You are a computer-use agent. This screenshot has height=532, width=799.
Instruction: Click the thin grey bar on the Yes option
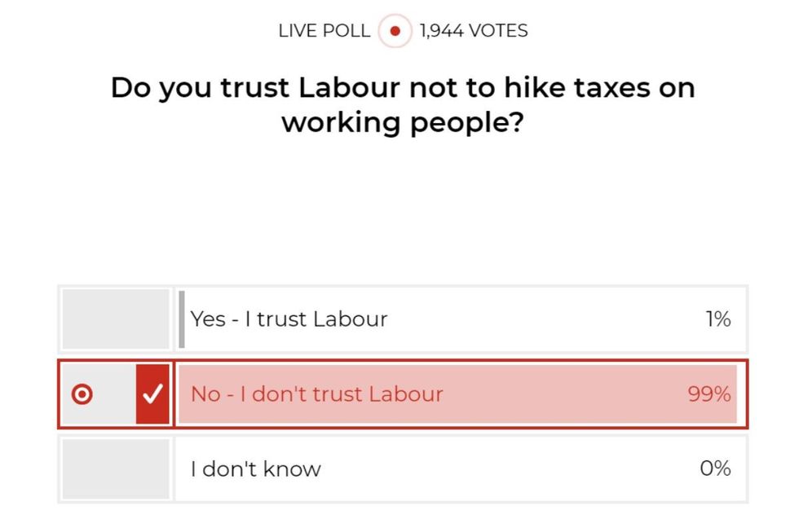pyautogui.click(x=182, y=319)
